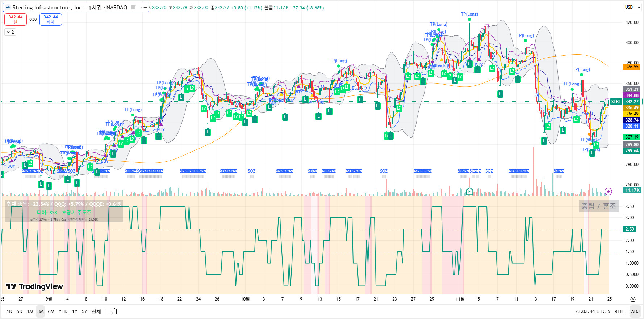Open chart settings hexagon icon
The height and width of the screenshot is (319, 644).
click(633, 299)
